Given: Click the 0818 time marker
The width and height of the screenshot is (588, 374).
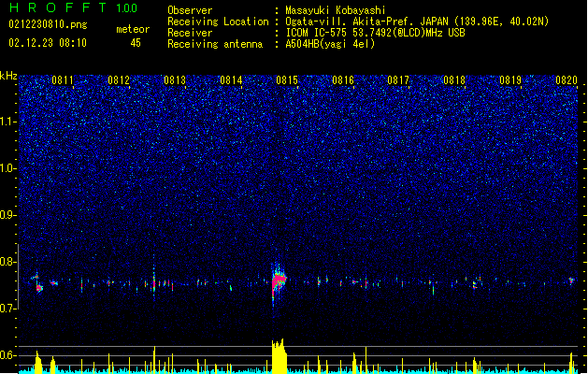Looking at the screenshot, I should [454, 80].
